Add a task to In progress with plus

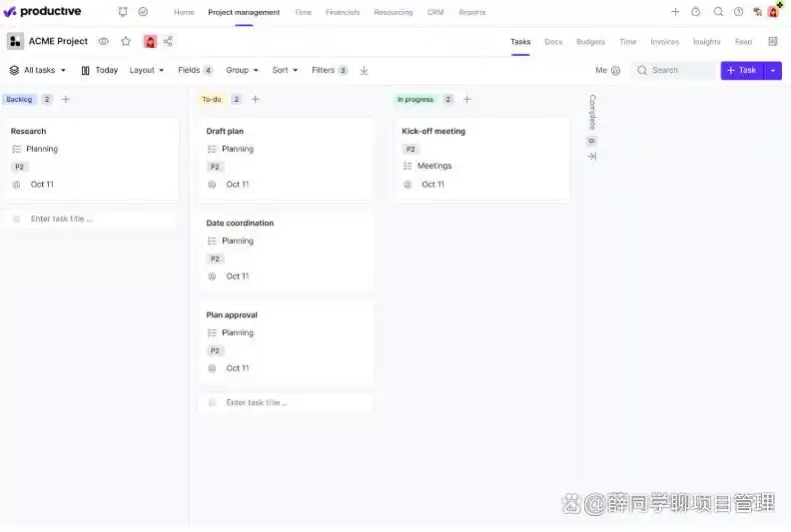pos(467,100)
